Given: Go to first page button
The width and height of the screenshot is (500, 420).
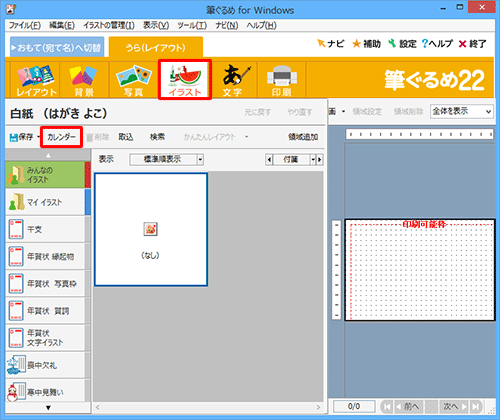Looking at the screenshot, I should pos(387,407).
